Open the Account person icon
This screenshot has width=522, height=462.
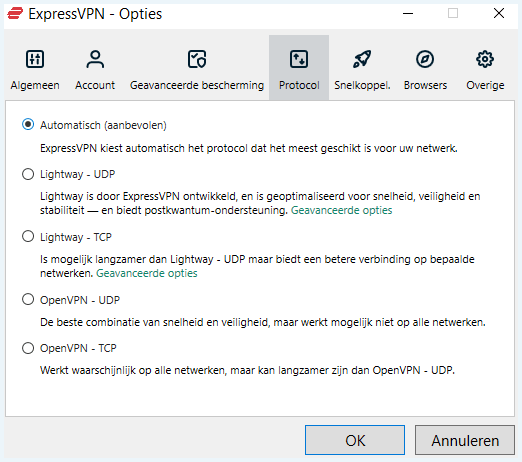(95, 59)
